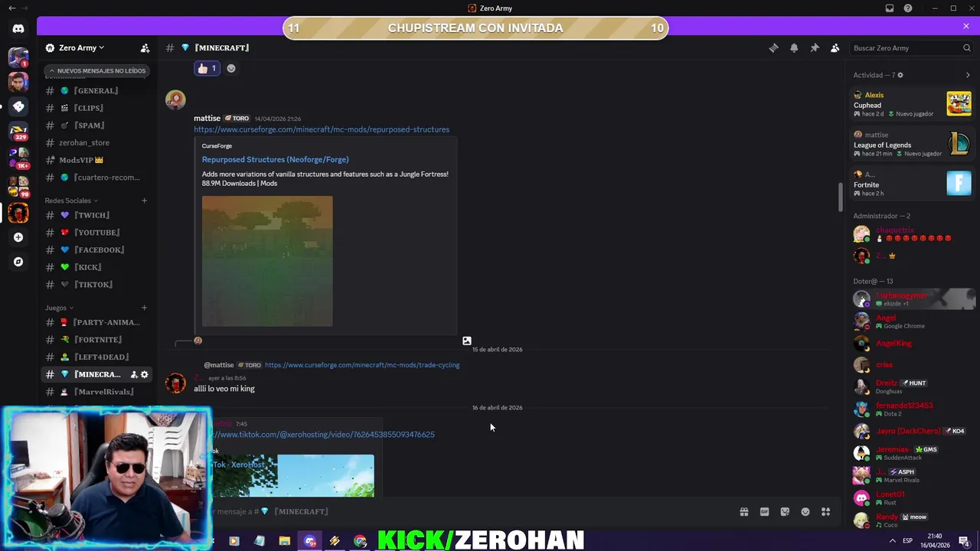Open Threads icon in channel header

(773, 47)
